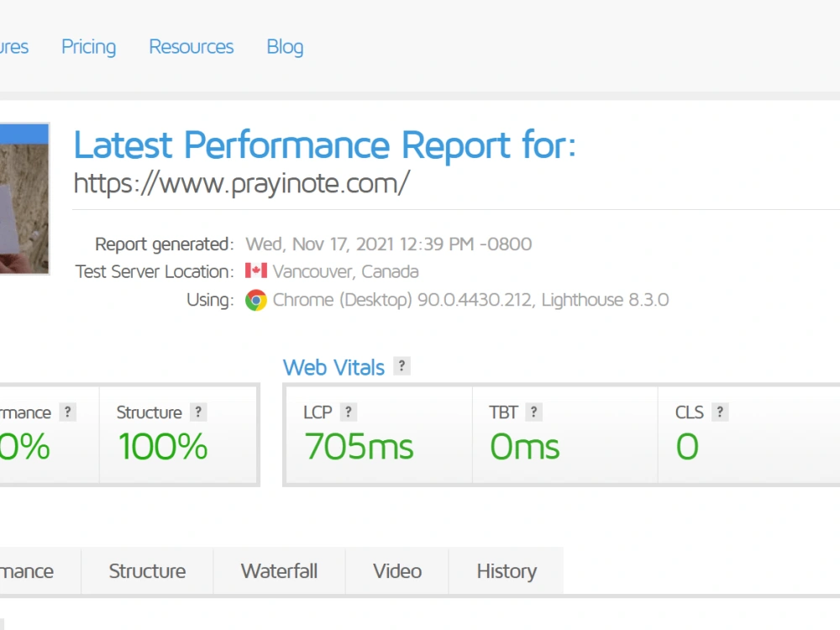Open help icon next to Structure score

coord(199,412)
